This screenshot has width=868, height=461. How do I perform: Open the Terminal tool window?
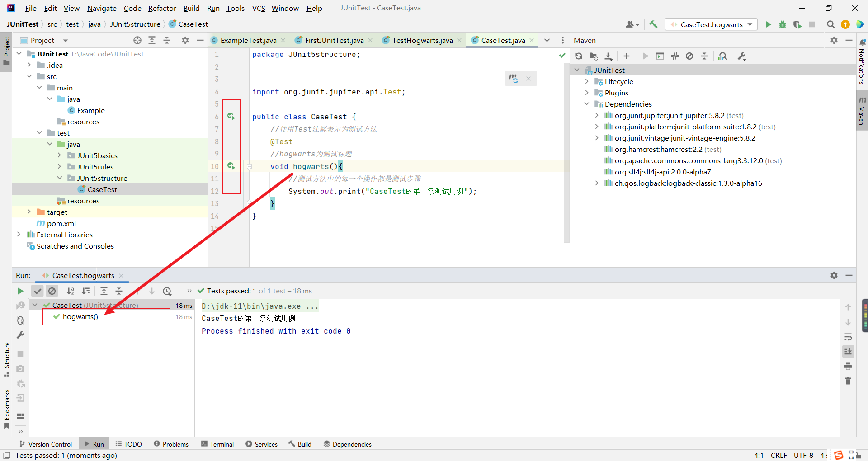(x=217, y=444)
